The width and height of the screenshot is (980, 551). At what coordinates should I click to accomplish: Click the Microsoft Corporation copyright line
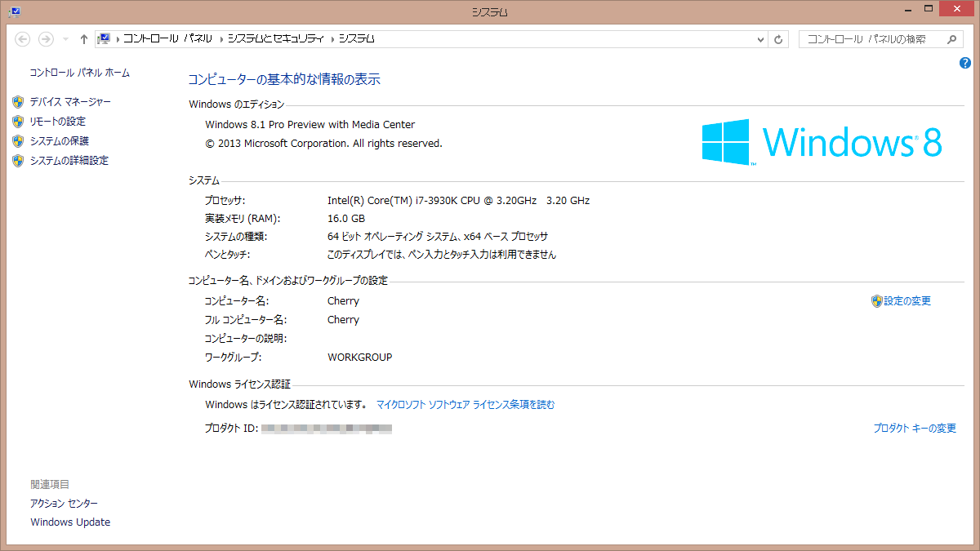(324, 144)
